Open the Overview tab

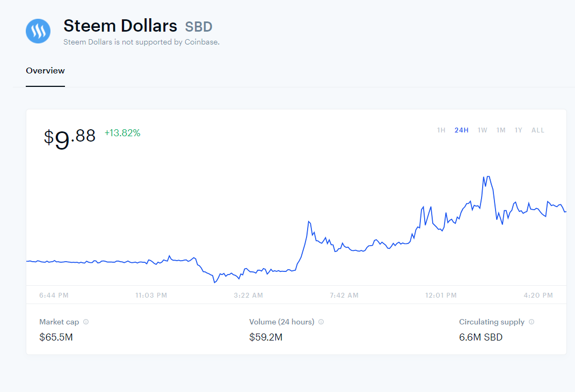tap(45, 71)
